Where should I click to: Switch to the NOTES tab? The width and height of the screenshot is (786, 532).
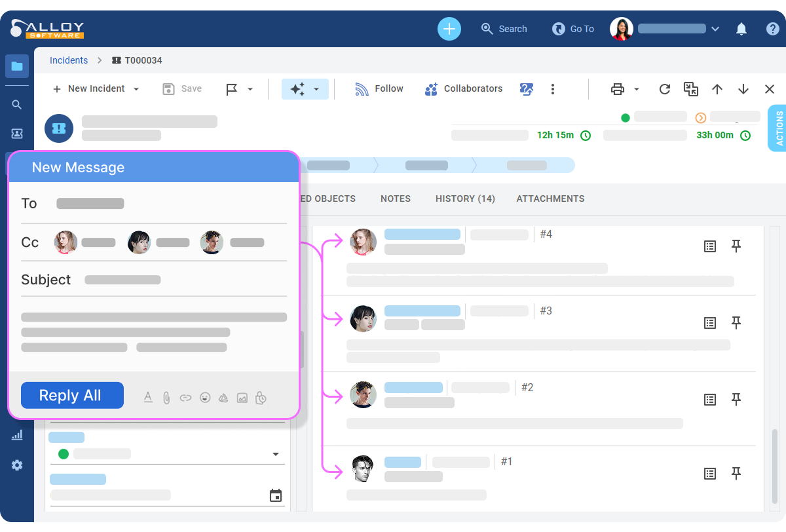396,199
